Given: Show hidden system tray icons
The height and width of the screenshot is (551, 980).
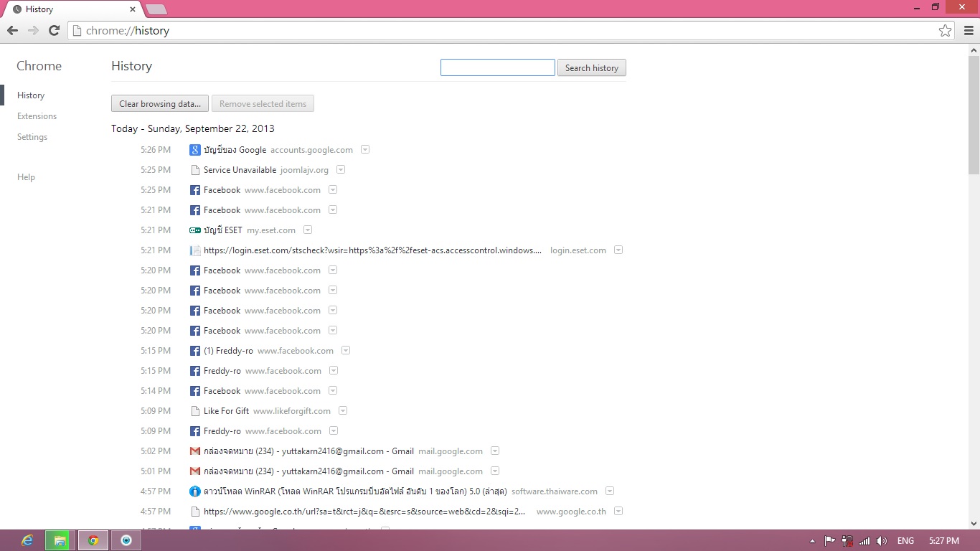Looking at the screenshot, I should pos(813,541).
